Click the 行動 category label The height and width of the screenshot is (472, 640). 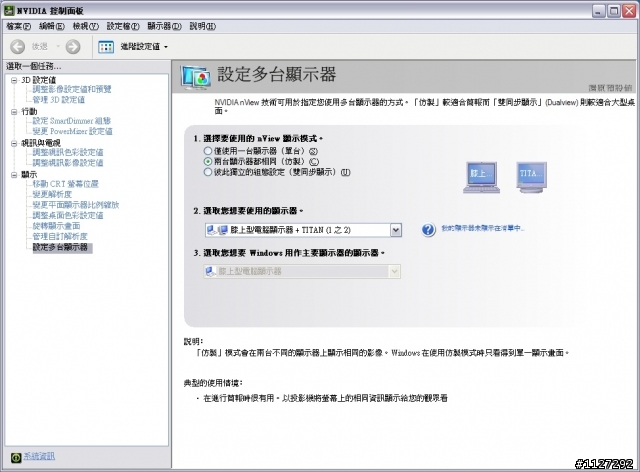[29, 111]
